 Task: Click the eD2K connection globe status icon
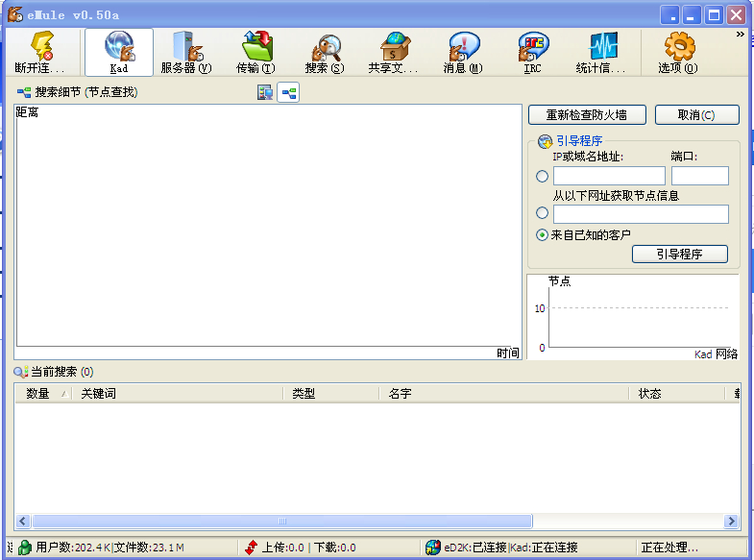(x=433, y=547)
